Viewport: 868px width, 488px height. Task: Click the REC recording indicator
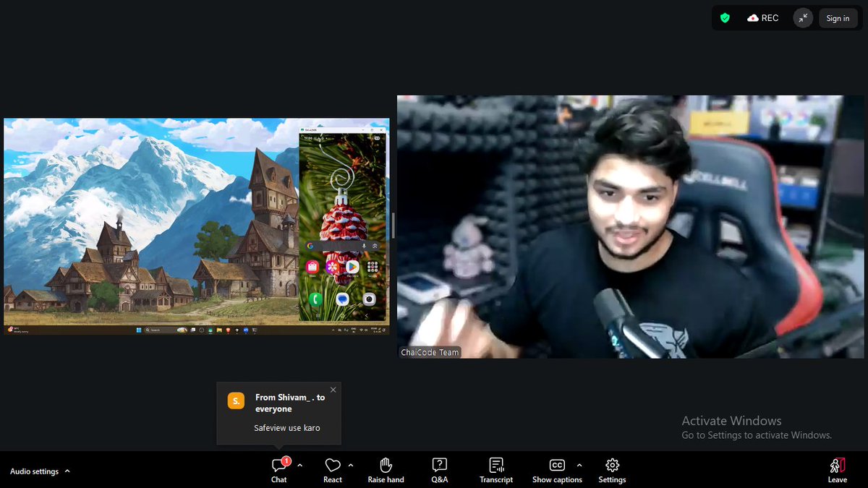point(763,18)
